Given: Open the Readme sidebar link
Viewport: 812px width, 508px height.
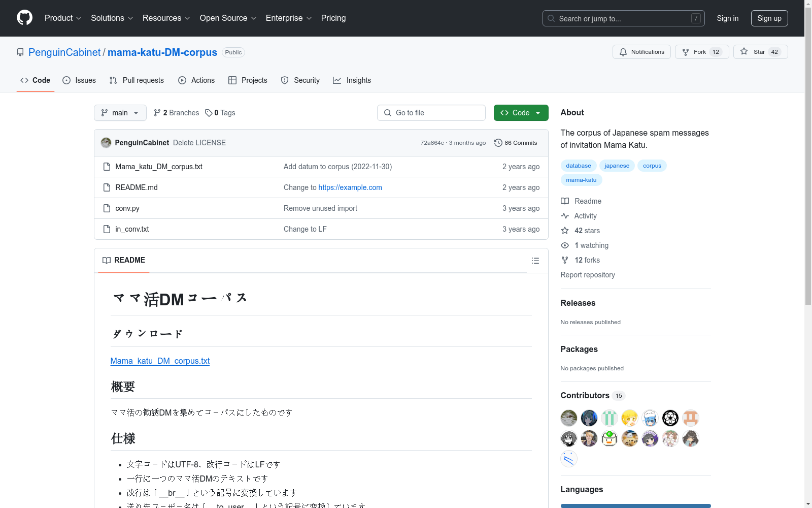Looking at the screenshot, I should pyautogui.click(x=581, y=201).
